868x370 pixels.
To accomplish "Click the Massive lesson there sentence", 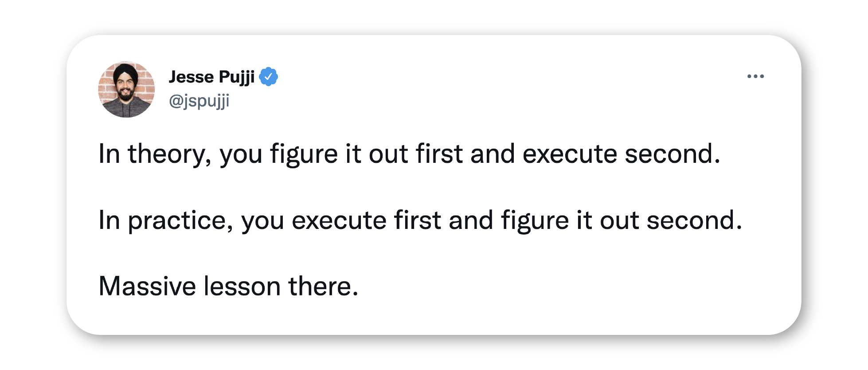I will point(228,286).
